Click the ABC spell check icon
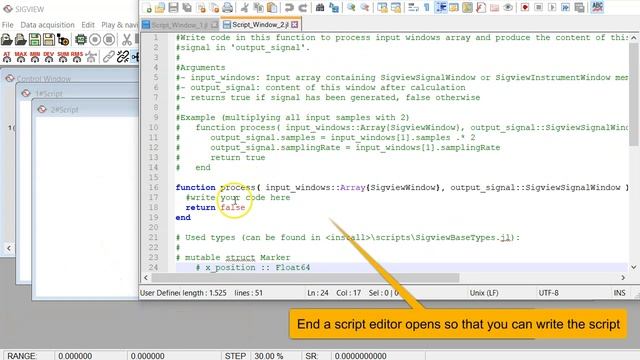640x360 pixels. [x=597, y=7]
